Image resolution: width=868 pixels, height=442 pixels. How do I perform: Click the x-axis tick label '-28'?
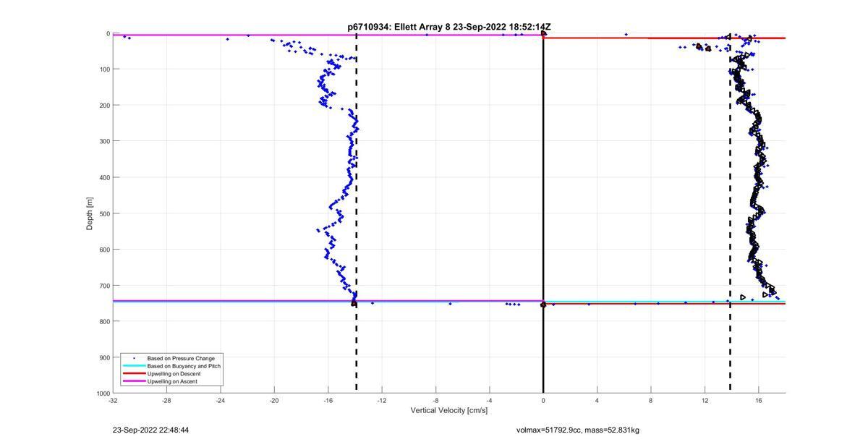pyautogui.click(x=166, y=400)
